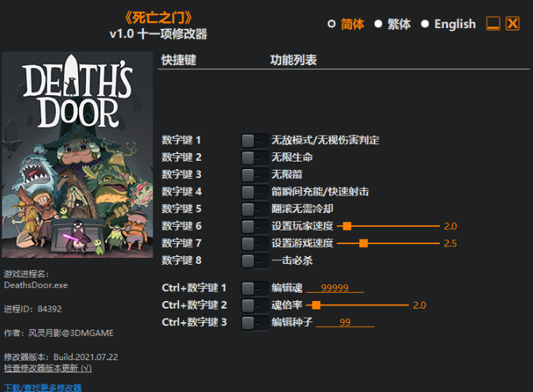
Task: Click hotkey label 数字键 1
Action: click(181, 140)
